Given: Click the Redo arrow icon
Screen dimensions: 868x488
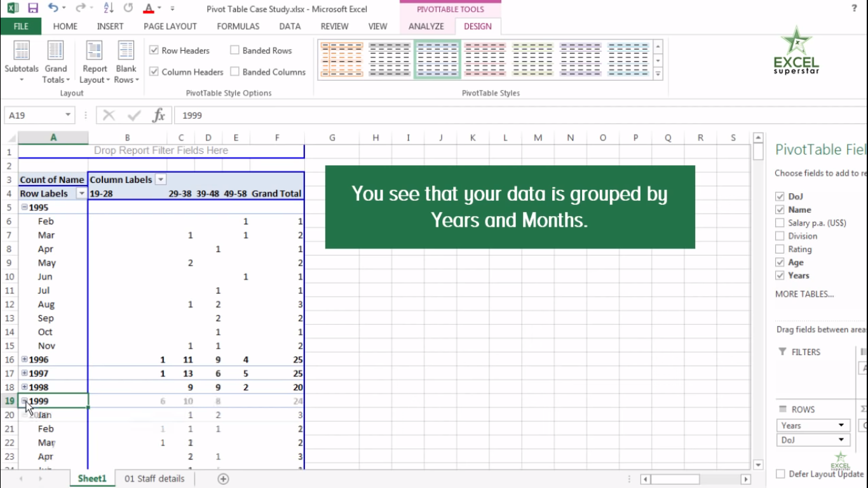Looking at the screenshot, I should [x=80, y=8].
